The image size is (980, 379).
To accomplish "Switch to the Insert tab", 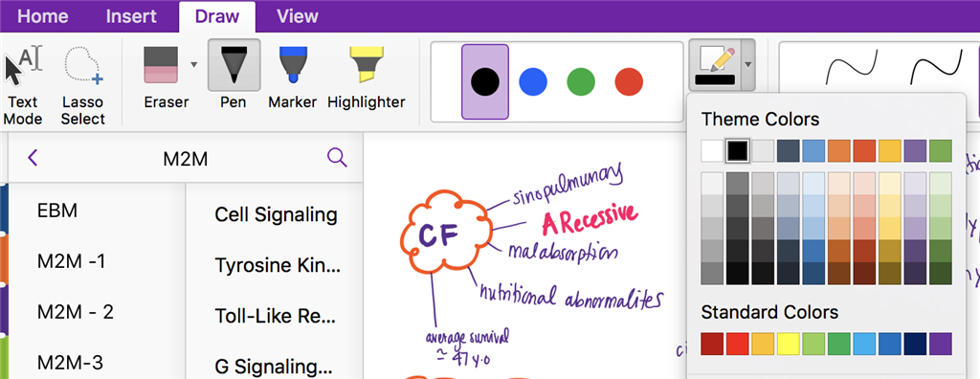I will (131, 16).
